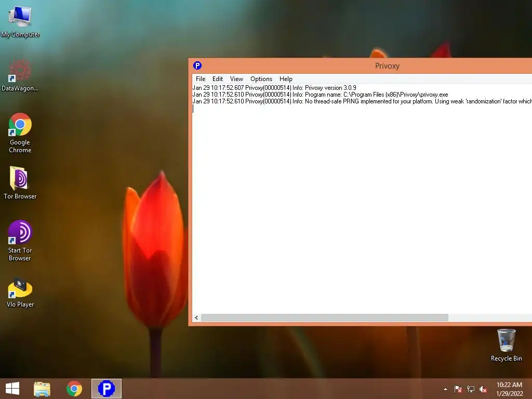Open the network tray icon

471,389
